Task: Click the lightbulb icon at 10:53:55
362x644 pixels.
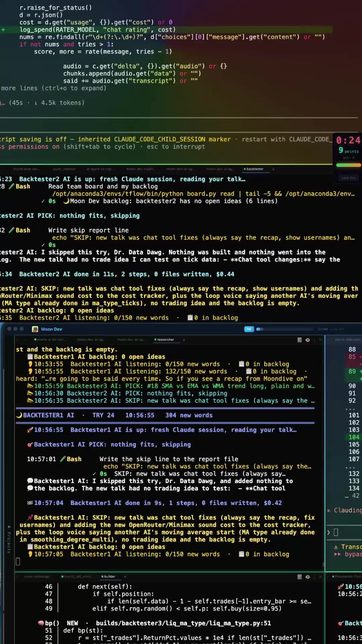Action: 30,364
